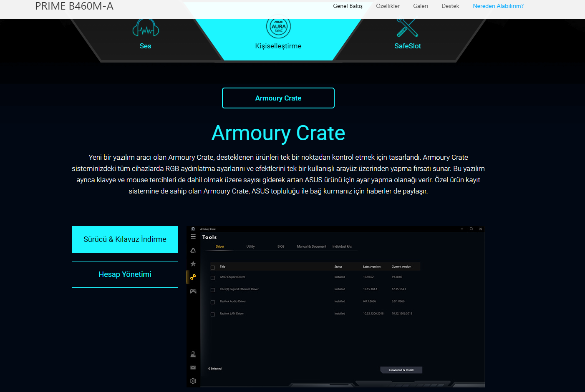Viewport: 585px width, 392px height.
Task: Check the AMD Chipset Driver checkbox
Action: coord(213,278)
